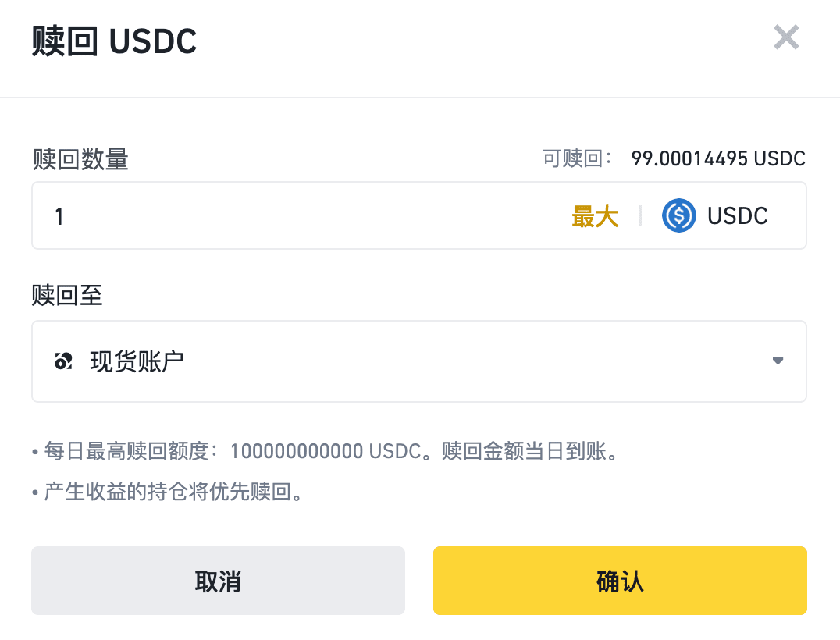Open the 赎回至 destination dropdown
The height and width of the screenshot is (640, 840).
(418, 361)
